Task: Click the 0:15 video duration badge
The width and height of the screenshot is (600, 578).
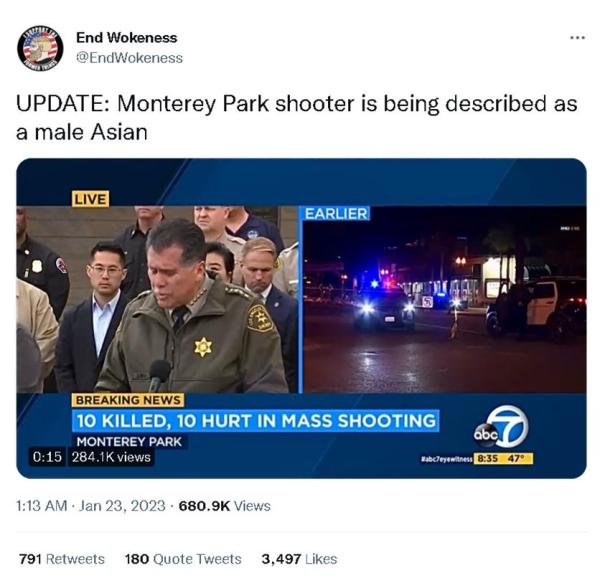Action: pyautogui.click(x=47, y=457)
